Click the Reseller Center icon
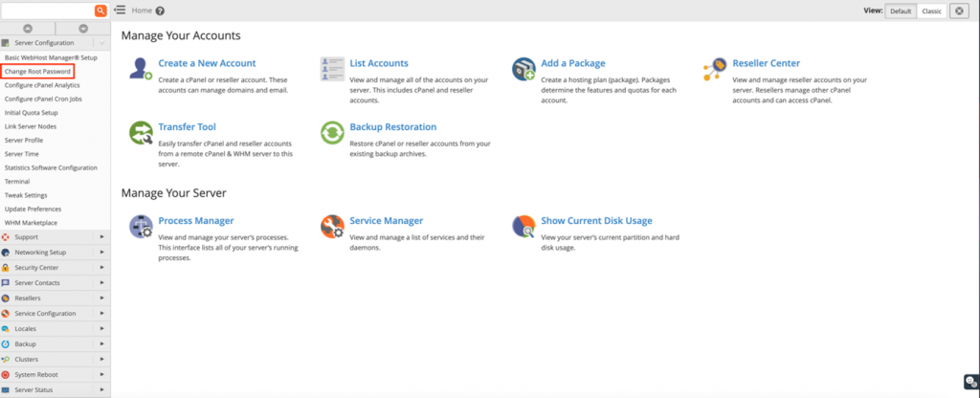The width and height of the screenshot is (980, 398). [715, 69]
